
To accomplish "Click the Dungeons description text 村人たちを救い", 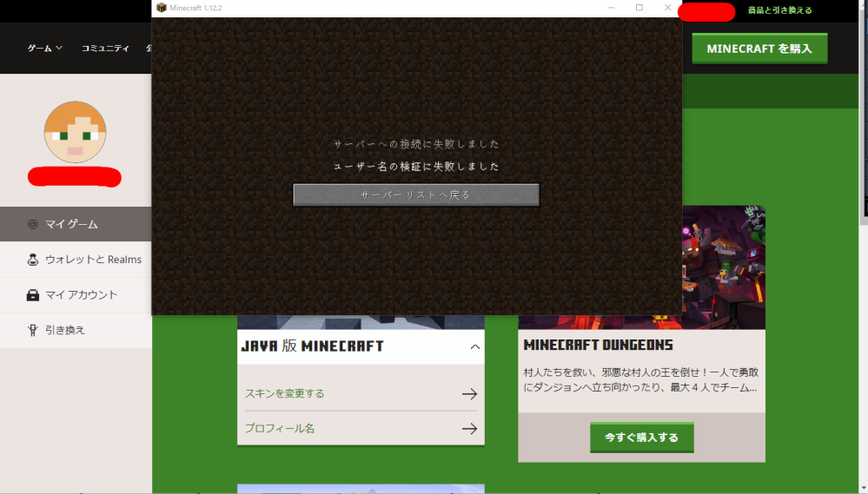I will 640,380.
